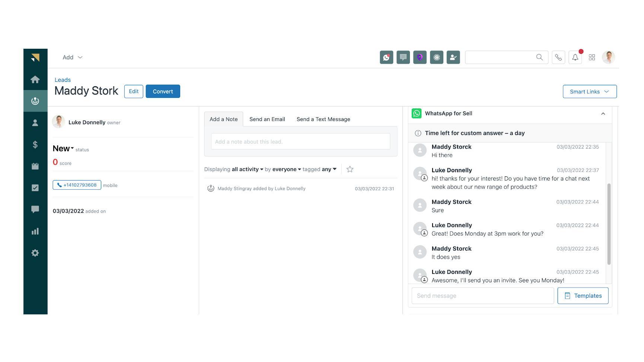The width and height of the screenshot is (644, 362).
Task: Open purple location pin app icon
Action: [420, 57]
